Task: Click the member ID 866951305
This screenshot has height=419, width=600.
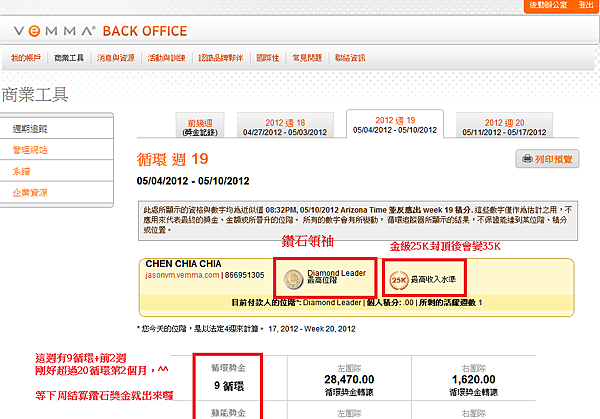Action: [x=245, y=275]
